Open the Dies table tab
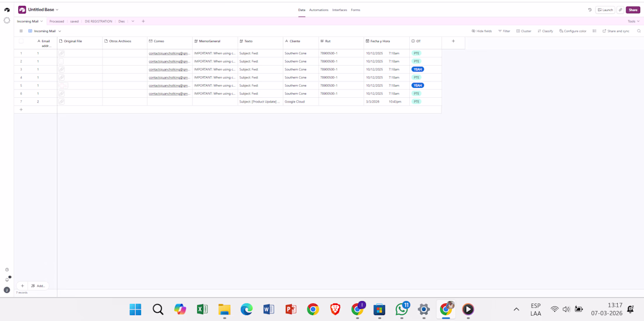This screenshot has width=644, height=321. [x=122, y=21]
